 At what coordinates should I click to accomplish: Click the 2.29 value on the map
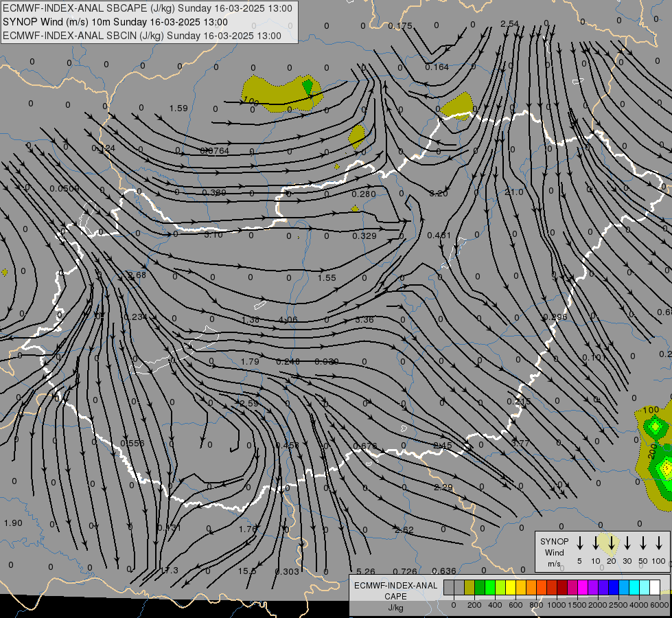pos(443,488)
